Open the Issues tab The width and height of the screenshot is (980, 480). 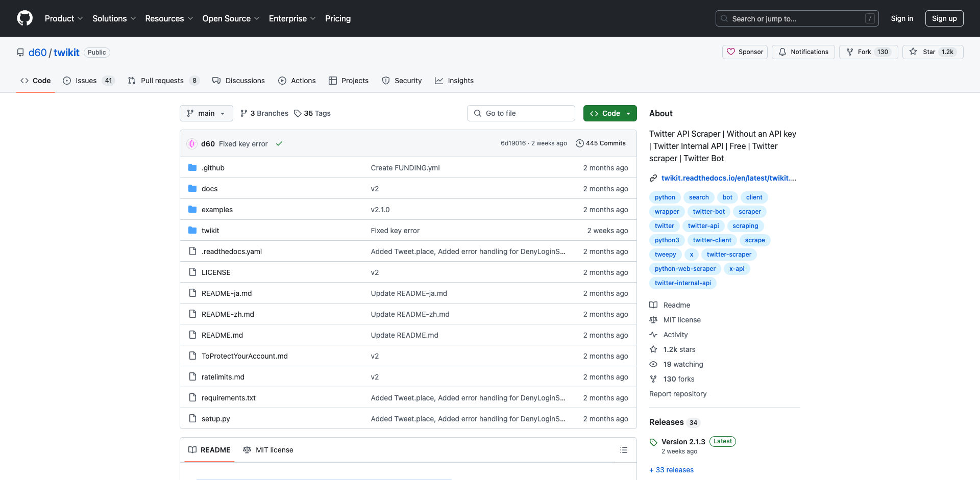point(89,81)
